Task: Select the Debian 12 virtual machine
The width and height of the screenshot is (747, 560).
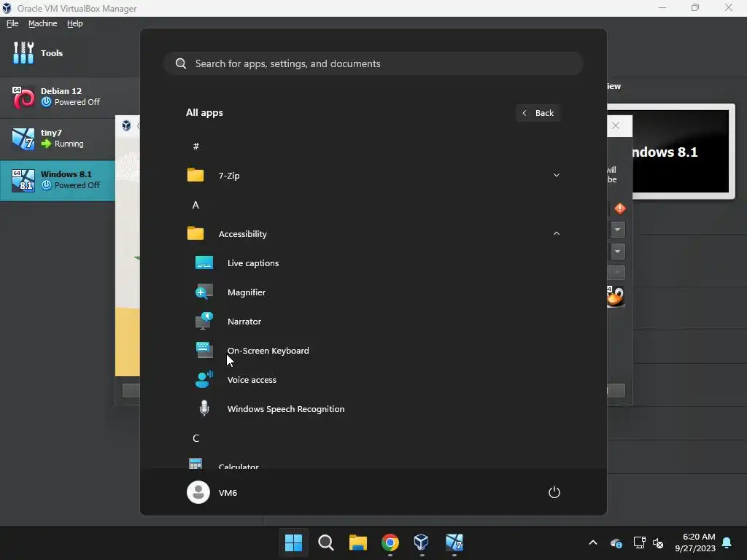Action: 69,97
